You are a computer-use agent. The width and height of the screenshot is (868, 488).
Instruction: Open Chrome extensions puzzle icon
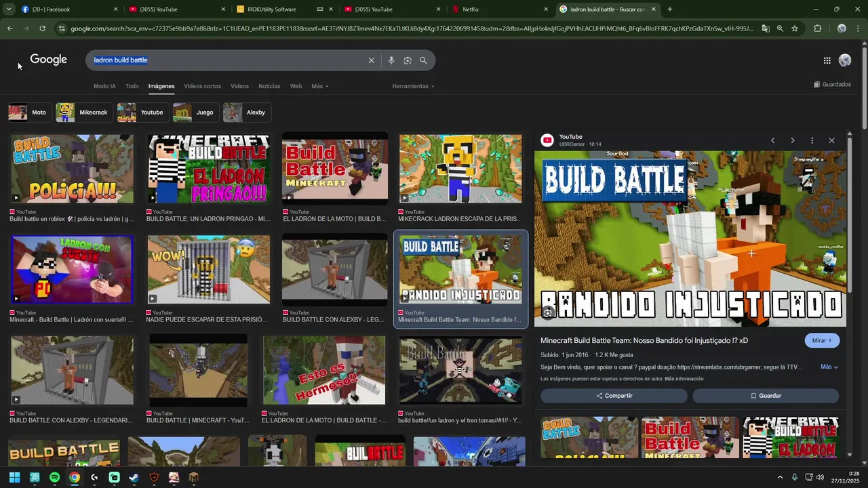coord(817,28)
